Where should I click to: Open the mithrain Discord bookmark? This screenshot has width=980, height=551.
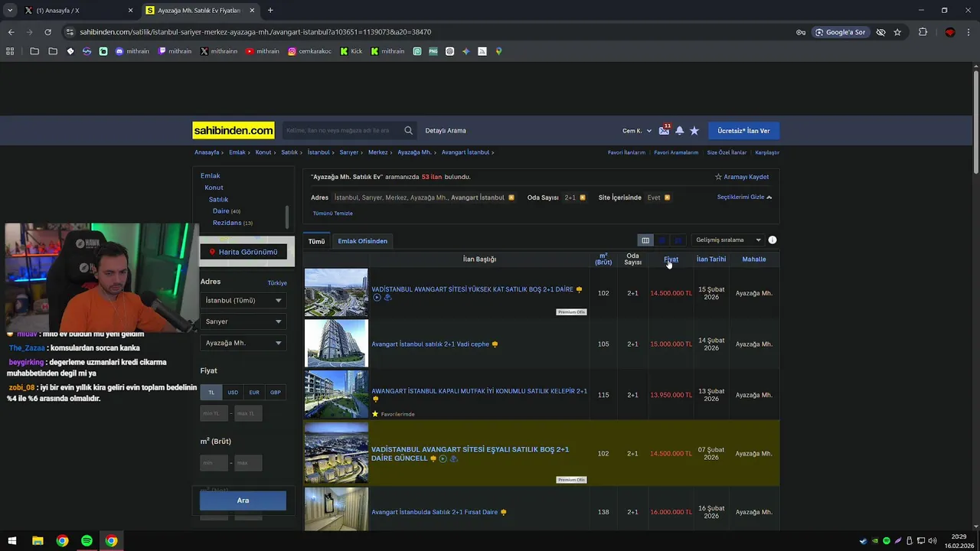132,51
